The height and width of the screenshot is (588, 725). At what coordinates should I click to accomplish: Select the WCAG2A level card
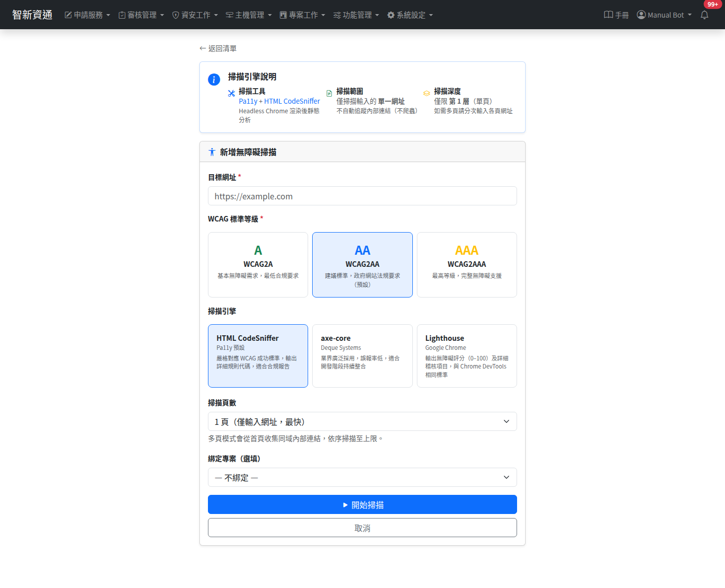coord(258,265)
